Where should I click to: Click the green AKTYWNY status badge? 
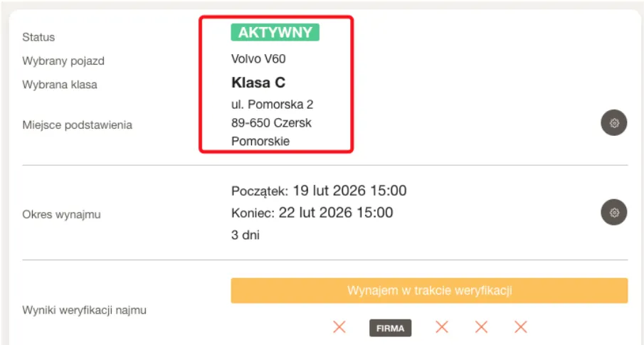(275, 33)
